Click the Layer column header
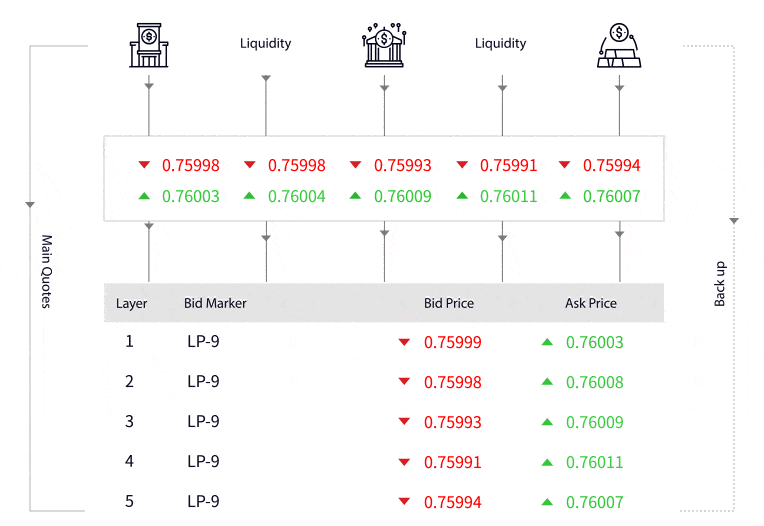764x526 pixels. (x=131, y=303)
